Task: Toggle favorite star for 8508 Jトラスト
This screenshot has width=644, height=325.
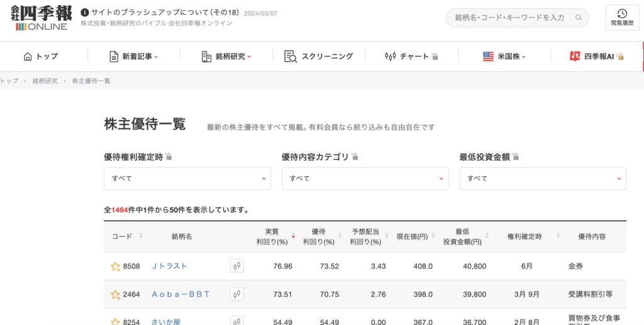Action: click(x=115, y=267)
